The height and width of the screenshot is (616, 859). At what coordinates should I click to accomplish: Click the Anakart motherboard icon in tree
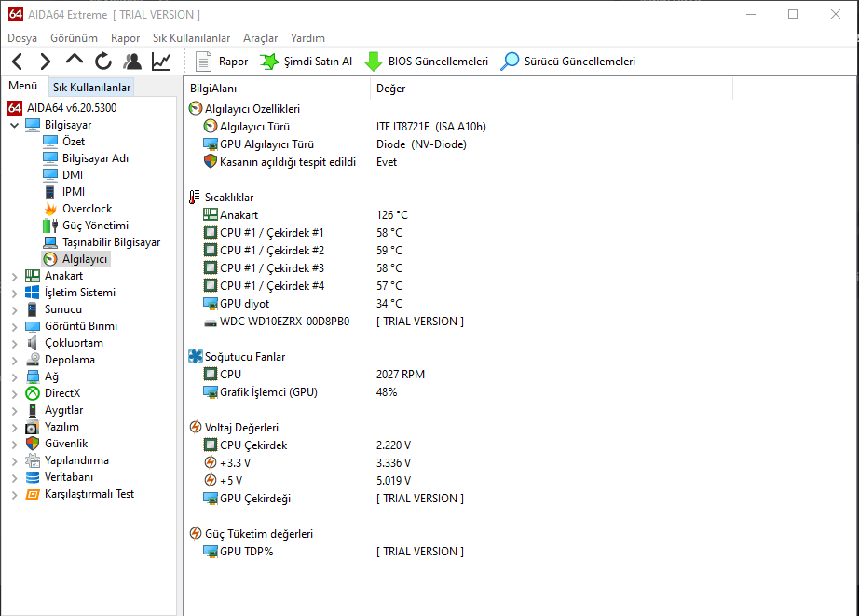tap(33, 276)
